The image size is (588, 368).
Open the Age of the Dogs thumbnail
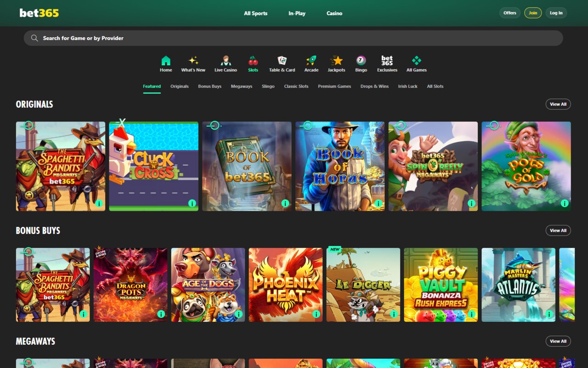tap(208, 285)
